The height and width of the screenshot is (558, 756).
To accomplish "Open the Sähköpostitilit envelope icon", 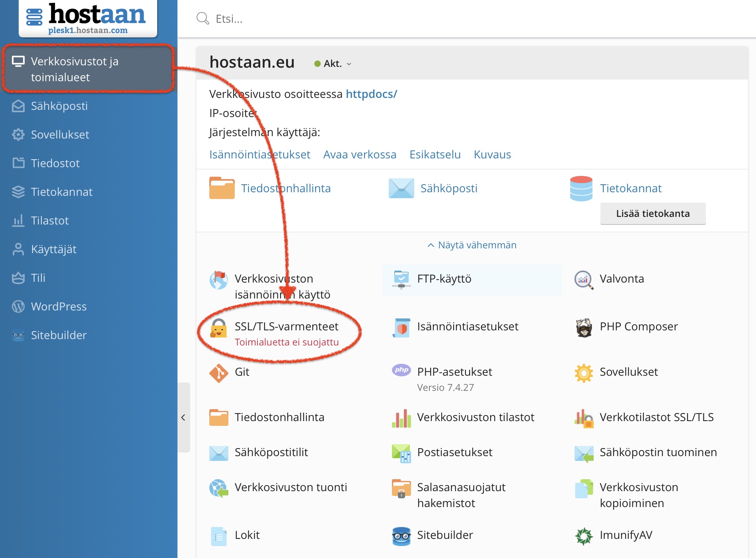I will coord(218,453).
